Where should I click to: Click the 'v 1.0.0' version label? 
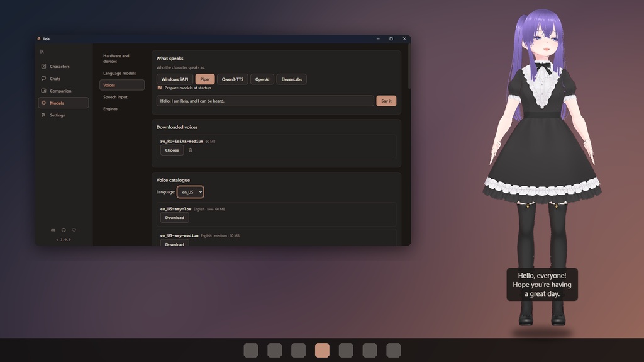[x=64, y=239]
